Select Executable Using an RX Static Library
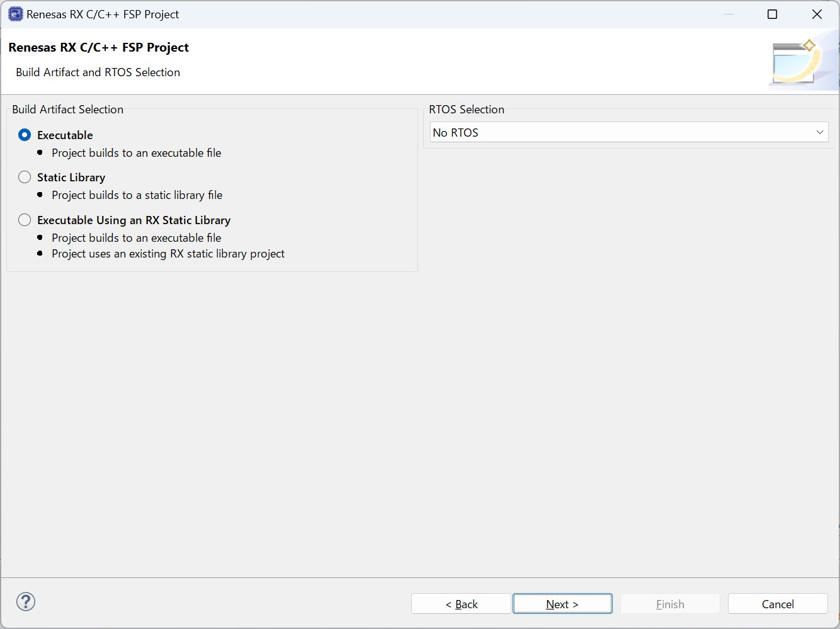This screenshot has width=840, height=629. coord(25,220)
